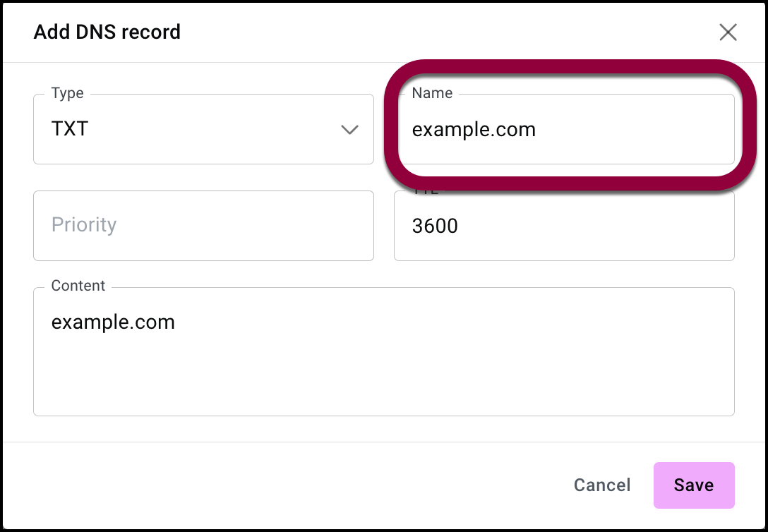
Task: Click the "Name" field label
Action: click(432, 93)
